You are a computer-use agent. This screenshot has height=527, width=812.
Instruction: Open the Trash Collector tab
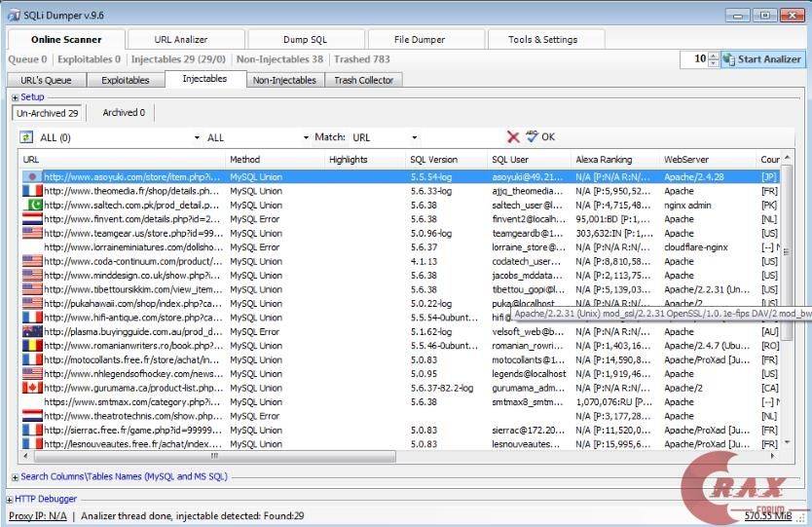click(x=364, y=80)
